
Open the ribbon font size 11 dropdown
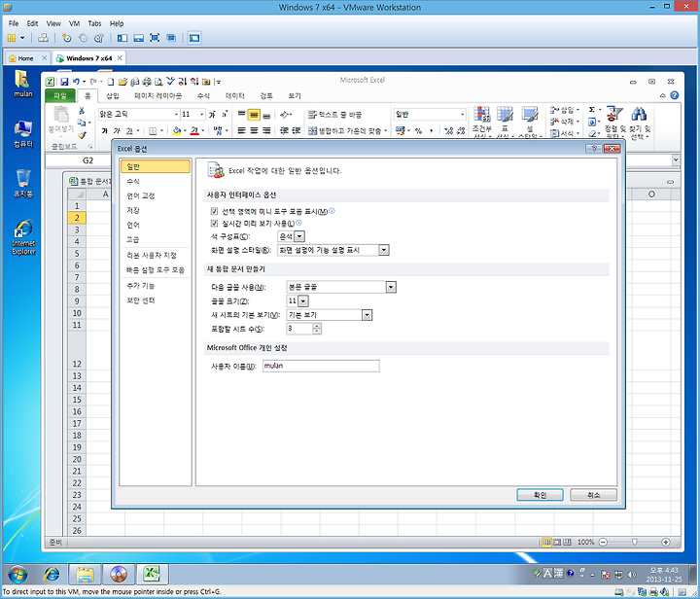click(202, 115)
